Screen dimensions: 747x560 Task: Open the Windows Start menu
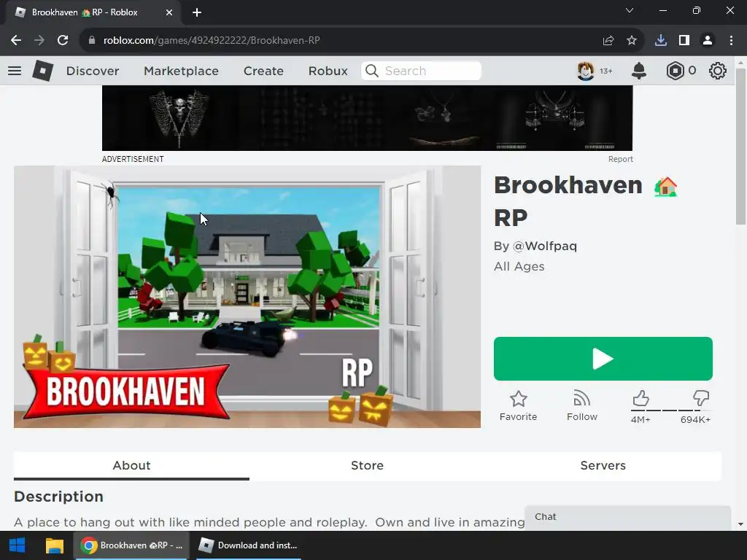18,545
